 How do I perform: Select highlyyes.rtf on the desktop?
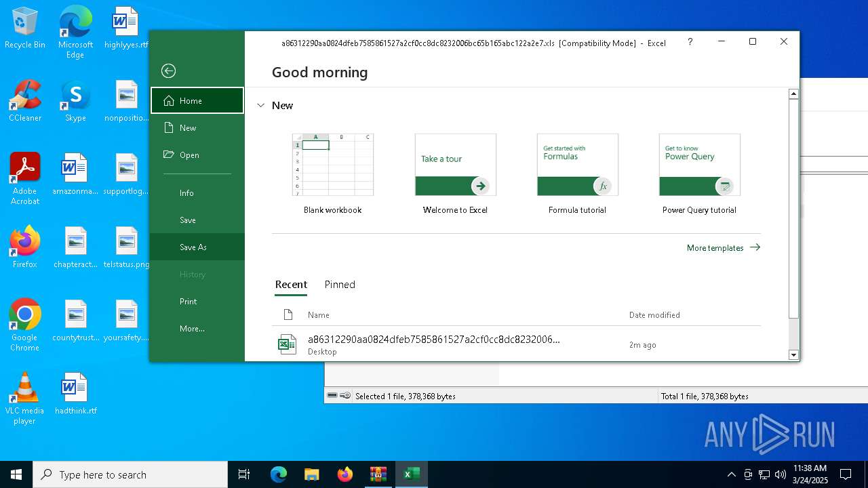click(x=126, y=28)
